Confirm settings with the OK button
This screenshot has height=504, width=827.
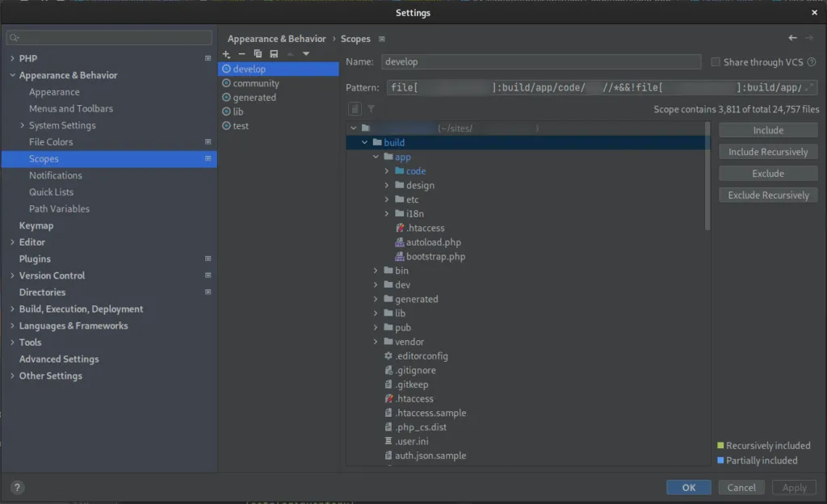(x=688, y=487)
